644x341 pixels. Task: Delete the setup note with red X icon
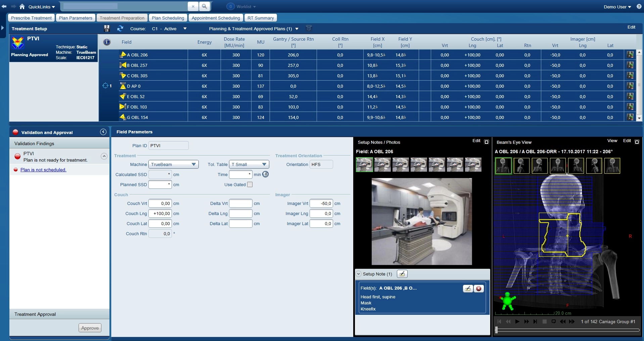(478, 289)
